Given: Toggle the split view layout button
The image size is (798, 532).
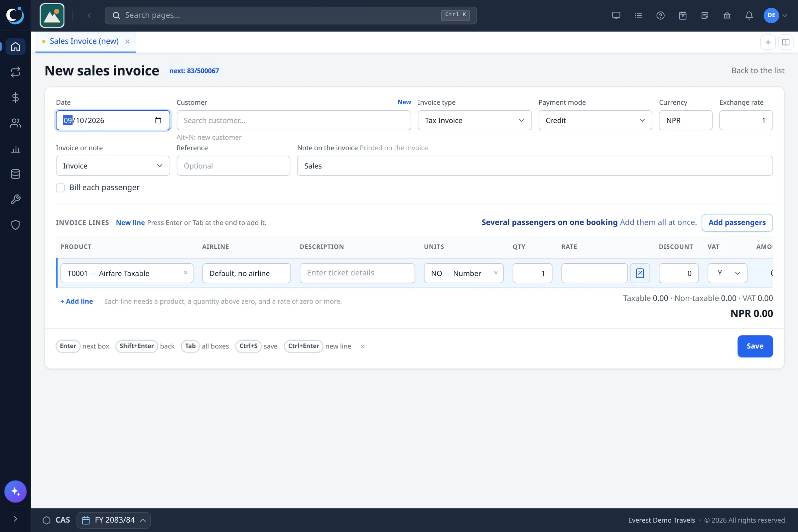Looking at the screenshot, I should [785, 42].
